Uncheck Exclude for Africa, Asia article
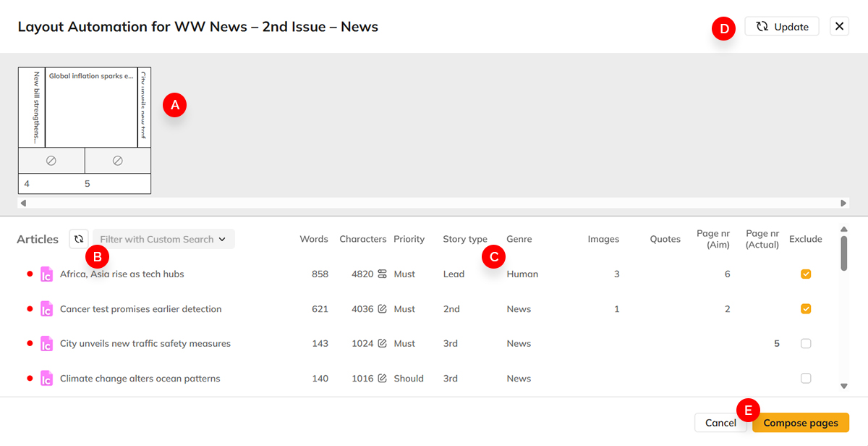 805,274
